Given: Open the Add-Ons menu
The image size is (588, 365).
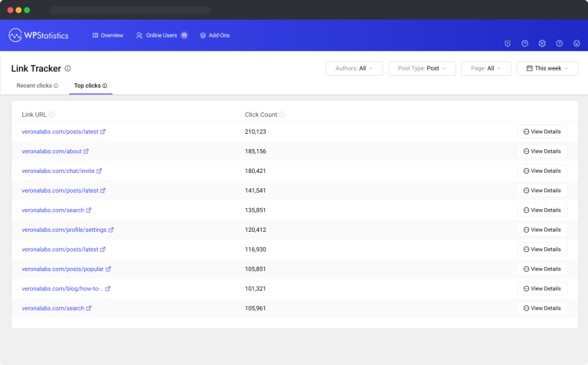Looking at the screenshot, I should pyautogui.click(x=215, y=35).
